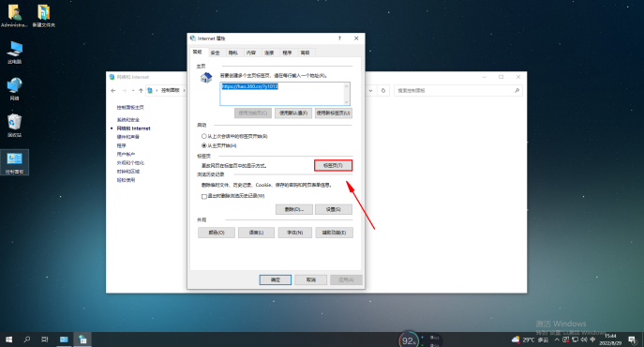Click the homepage URL text field

coord(285,94)
